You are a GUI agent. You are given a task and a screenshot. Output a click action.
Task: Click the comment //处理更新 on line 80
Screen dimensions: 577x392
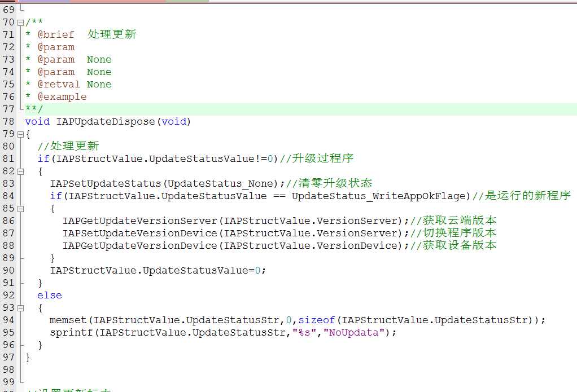[68, 146]
